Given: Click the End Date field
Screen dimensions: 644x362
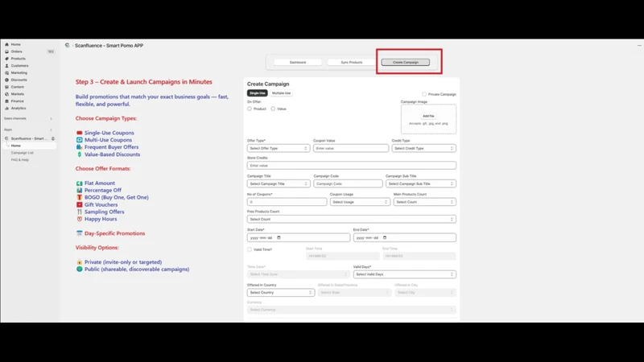Looking at the screenshot, I should [x=405, y=237].
